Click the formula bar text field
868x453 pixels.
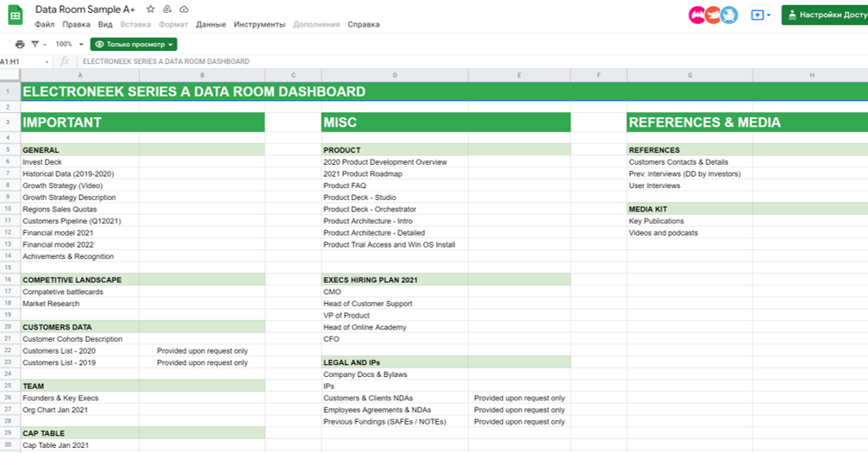(431, 62)
